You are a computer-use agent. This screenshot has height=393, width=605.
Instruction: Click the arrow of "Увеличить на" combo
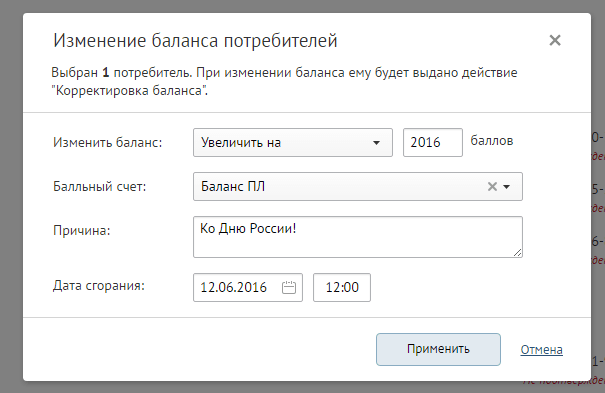tap(376, 143)
